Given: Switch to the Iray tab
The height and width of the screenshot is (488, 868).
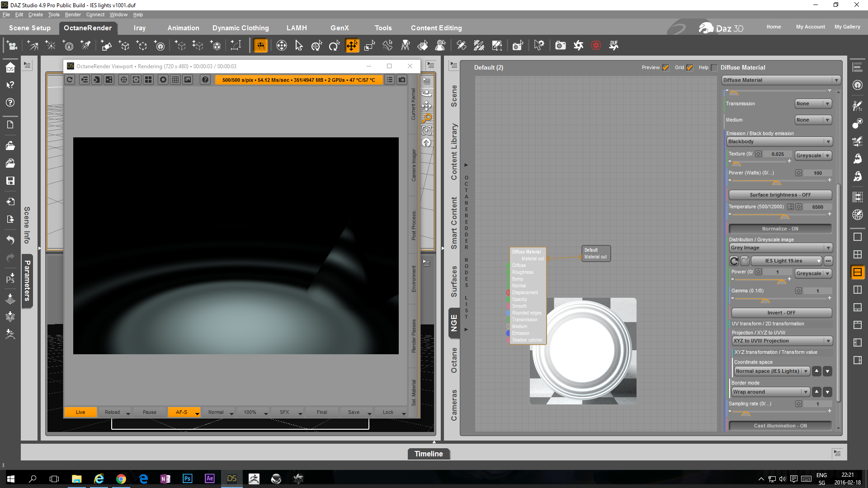Looking at the screenshot, I should 139,28.
